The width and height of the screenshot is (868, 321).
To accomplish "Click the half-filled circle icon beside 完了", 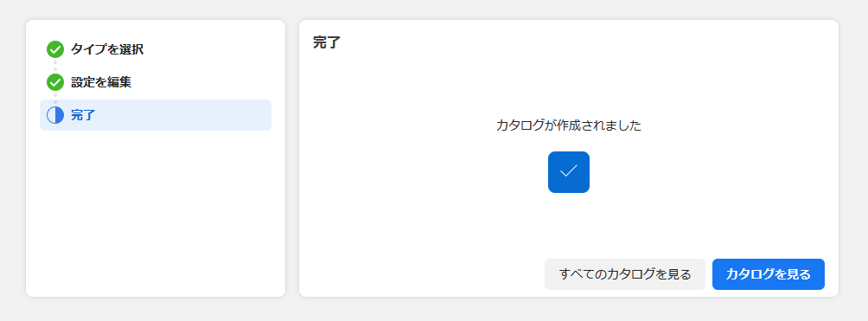I will coord(55,115).
